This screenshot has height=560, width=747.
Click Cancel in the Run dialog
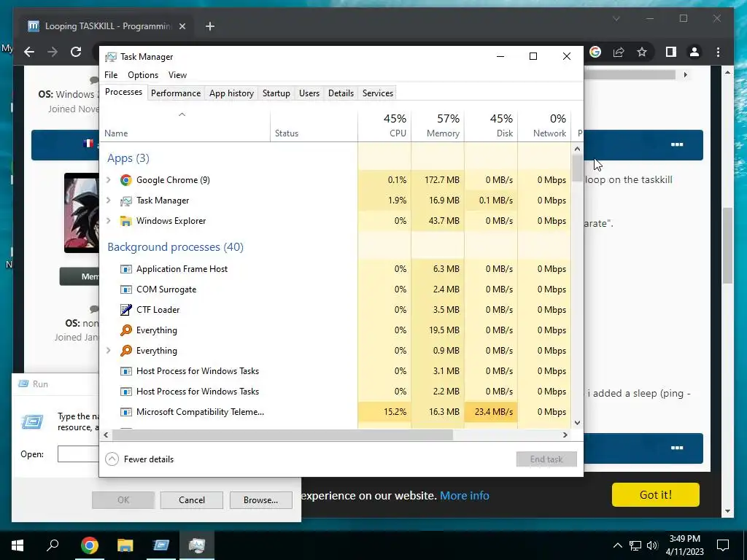pyautogui.click(x=192, y=500)
